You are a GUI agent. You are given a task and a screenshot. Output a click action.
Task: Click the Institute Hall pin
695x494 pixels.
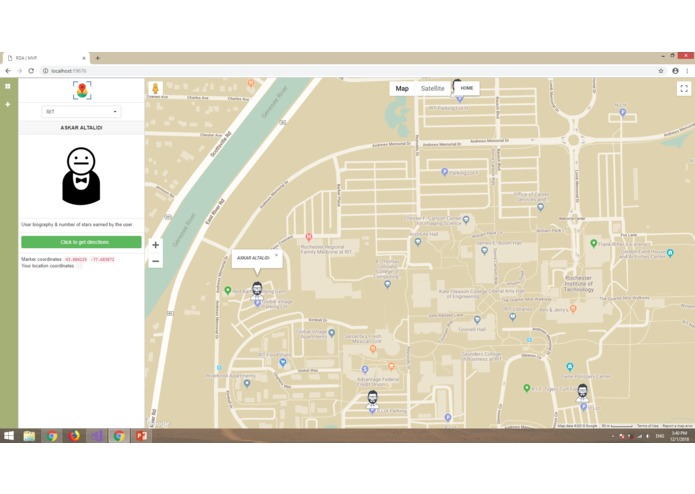tap(418, 241)
